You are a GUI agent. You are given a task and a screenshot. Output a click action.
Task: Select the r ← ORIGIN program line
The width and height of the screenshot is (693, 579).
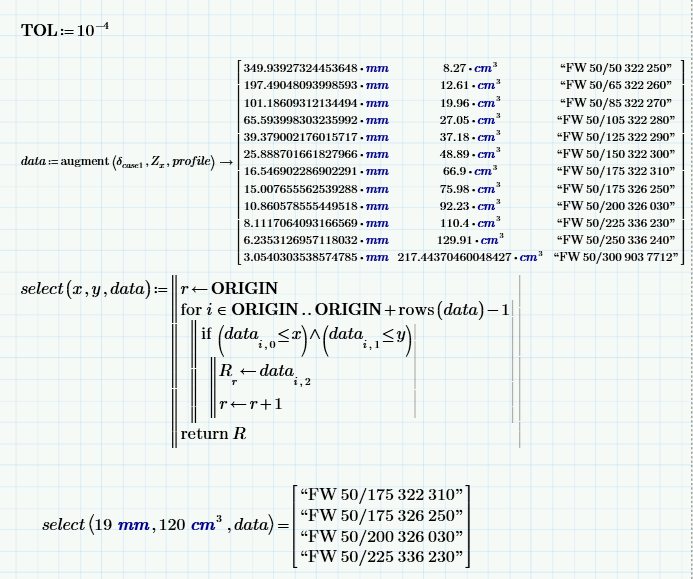click(x=229, y=289)
